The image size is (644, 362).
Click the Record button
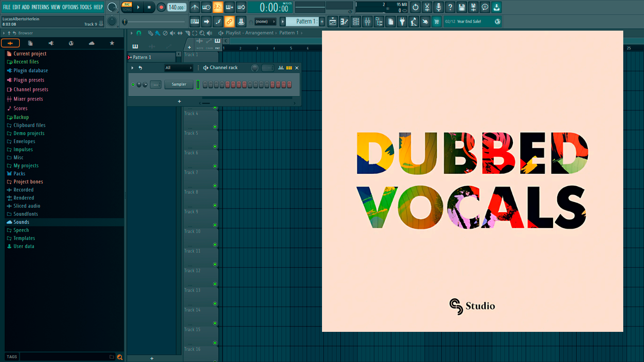[161, 7]
